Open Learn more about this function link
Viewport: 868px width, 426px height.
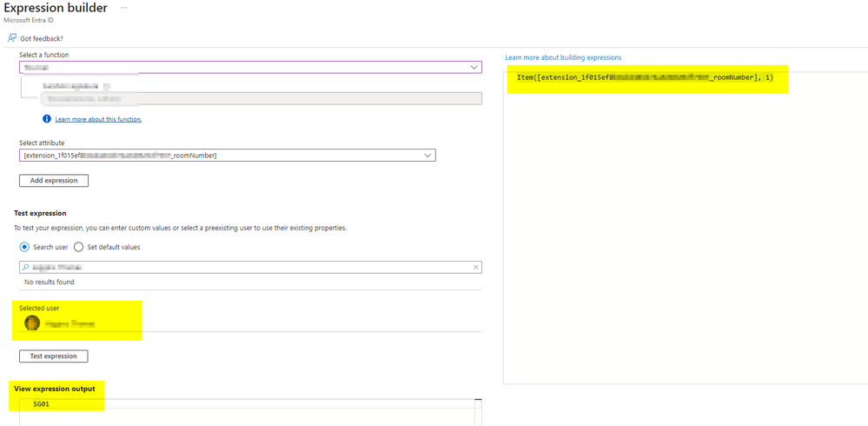(x=98, y=119)
